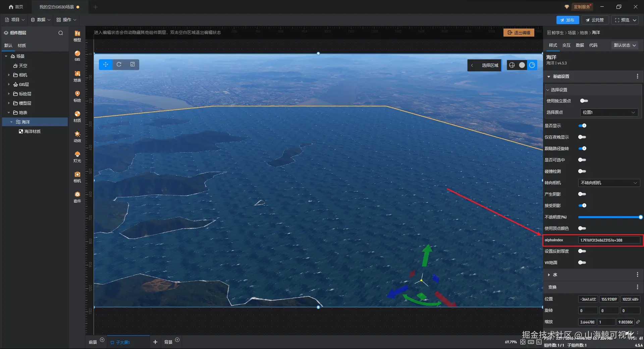644x349 pixels.
Task: Click the alphaIndex input field
Action: (609, 240)
